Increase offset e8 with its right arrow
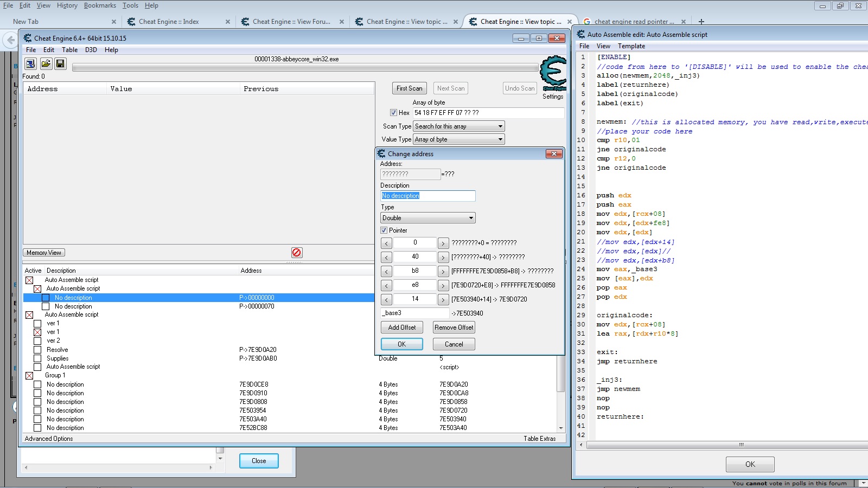The image size is (868, 488). coord(443,285)
